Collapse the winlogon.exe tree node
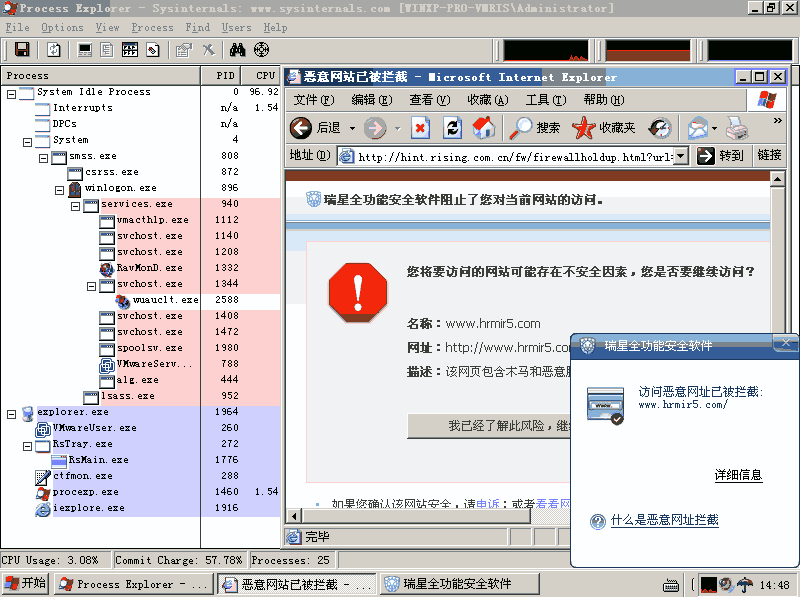The height and width of the screenshot is (597, 800). click(x=60, y=190)
